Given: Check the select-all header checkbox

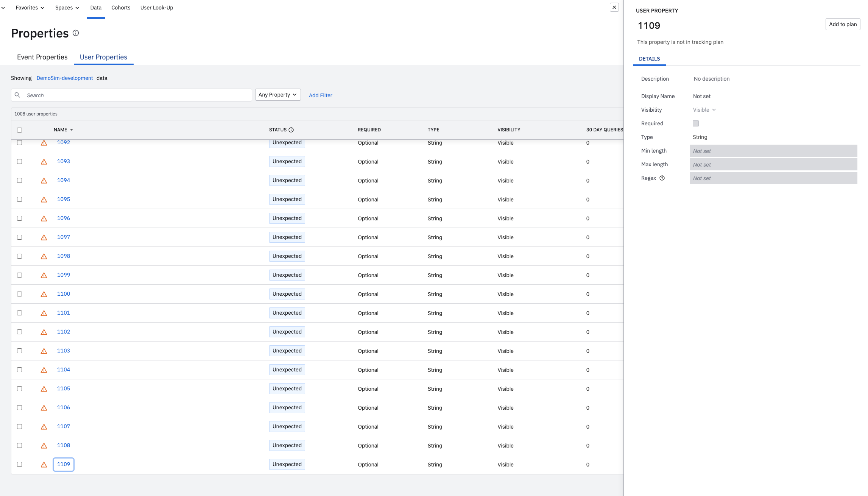Looking at the screenshot, I should (20, 130).
